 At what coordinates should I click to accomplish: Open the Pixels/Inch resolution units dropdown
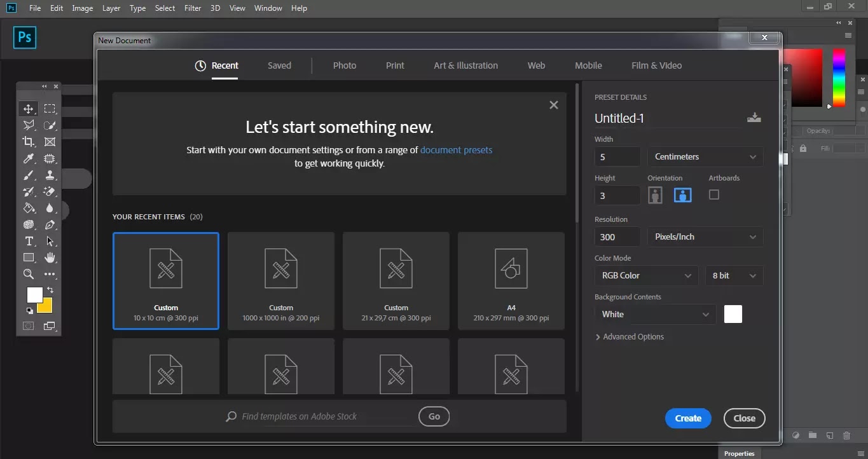(x=705, y=236)
